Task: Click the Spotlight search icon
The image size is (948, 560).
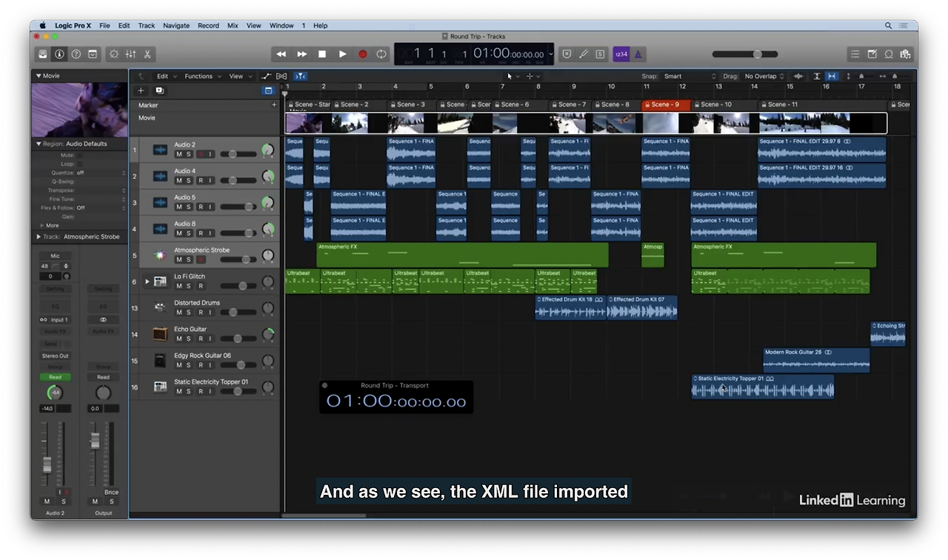Action: point(888,25)
